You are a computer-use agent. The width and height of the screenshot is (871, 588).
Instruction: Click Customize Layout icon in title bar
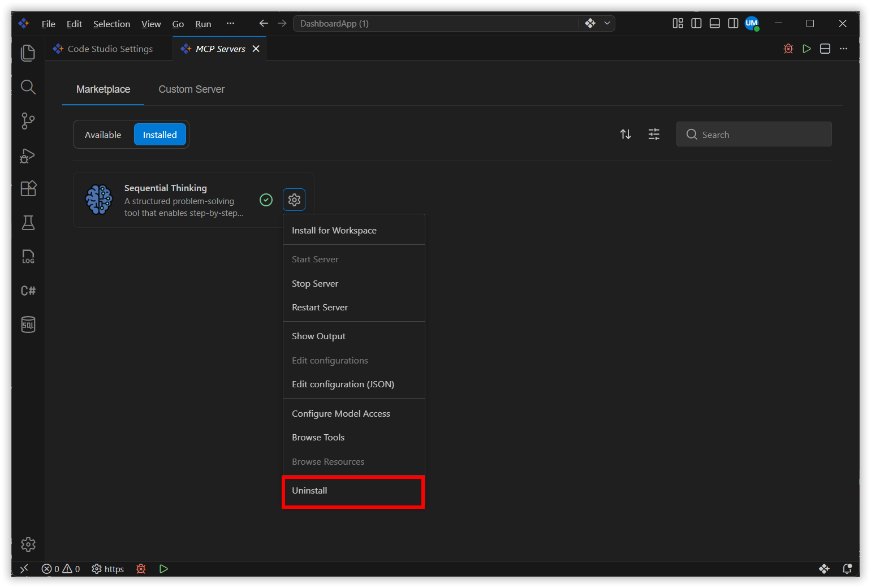678,23
